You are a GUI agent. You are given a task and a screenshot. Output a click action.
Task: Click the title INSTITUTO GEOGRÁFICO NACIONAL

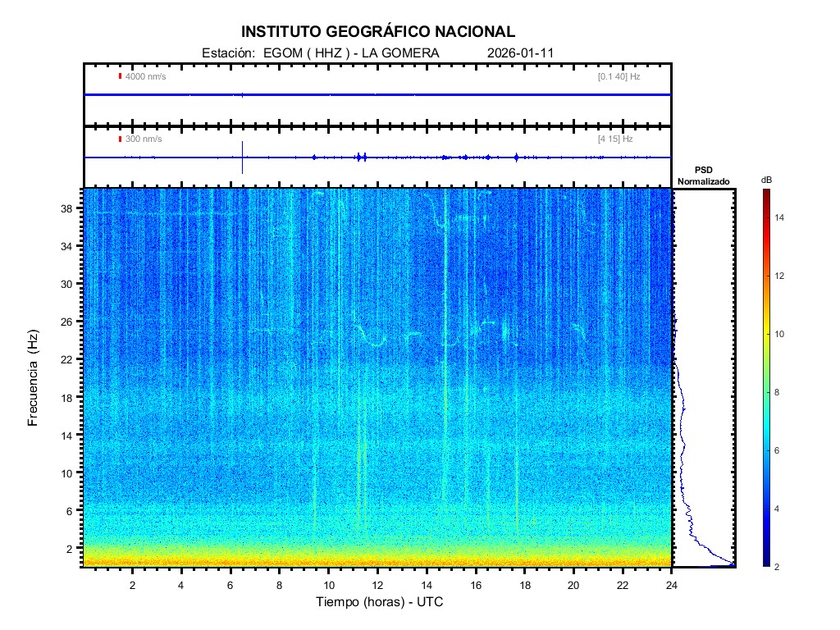(x=378, y=32)
